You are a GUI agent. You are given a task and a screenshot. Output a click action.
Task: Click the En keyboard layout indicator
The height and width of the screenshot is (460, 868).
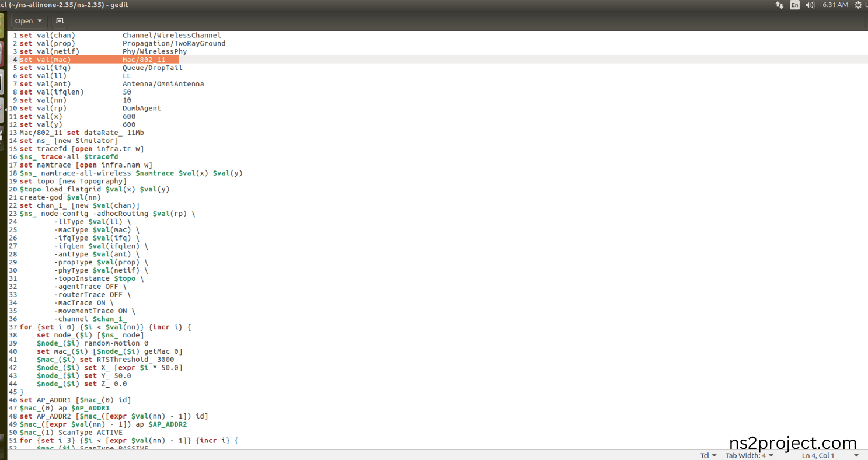(795, 5)
